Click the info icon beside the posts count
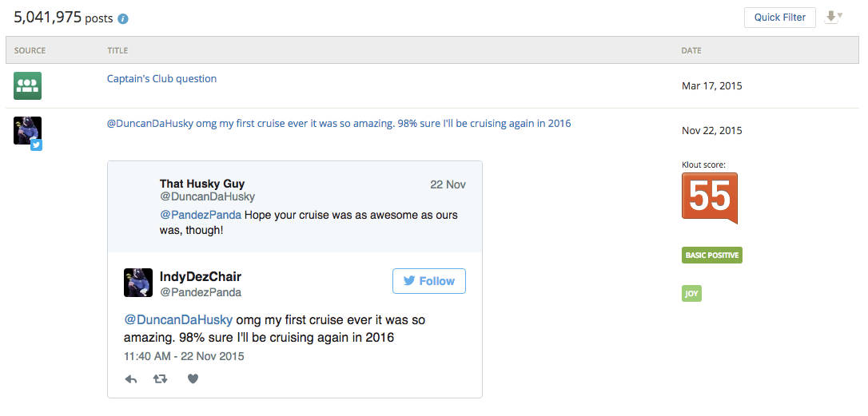Viewport: 868px width, 416px height. coord(122,18)
